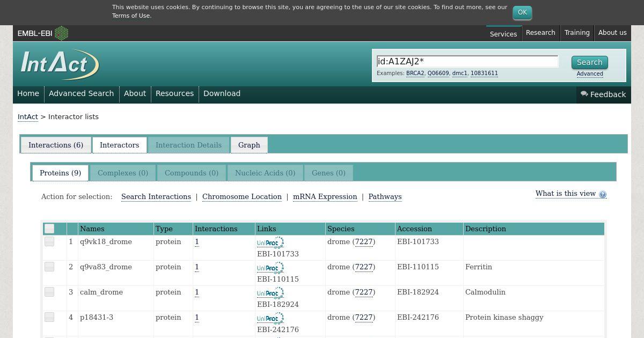This screenshot has height=338, width=644.
Task: Open the Home menu item
Action: click(28, 93)
